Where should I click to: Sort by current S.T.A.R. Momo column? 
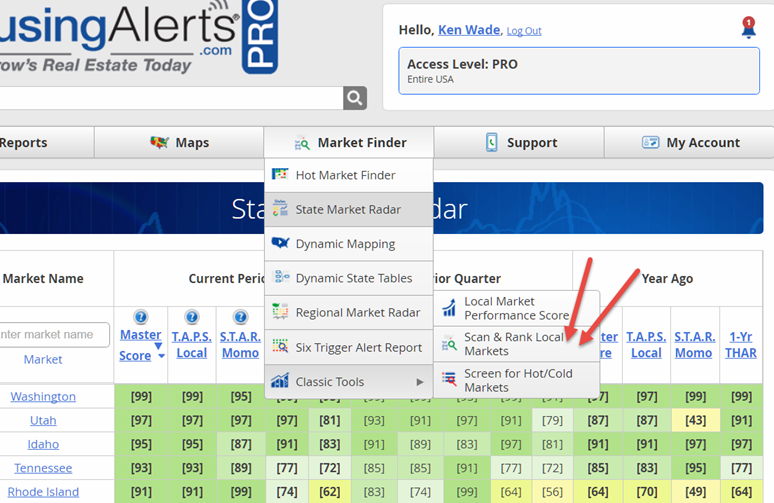tap(240, 345)
